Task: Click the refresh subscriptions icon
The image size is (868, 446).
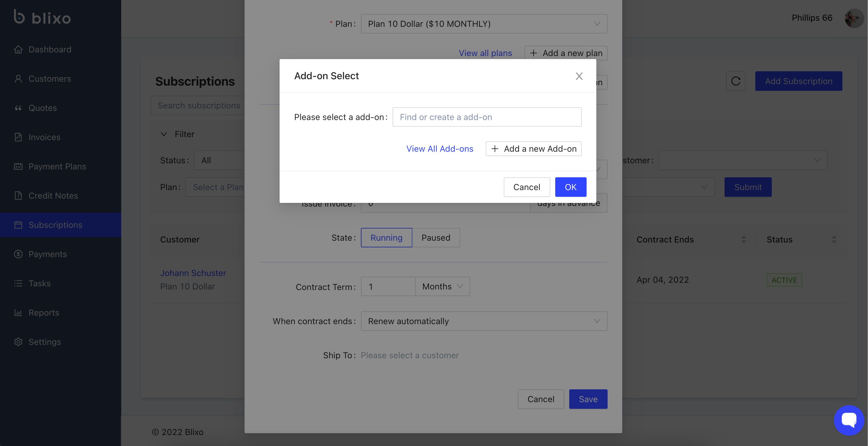Action: [x=736, y=81]
